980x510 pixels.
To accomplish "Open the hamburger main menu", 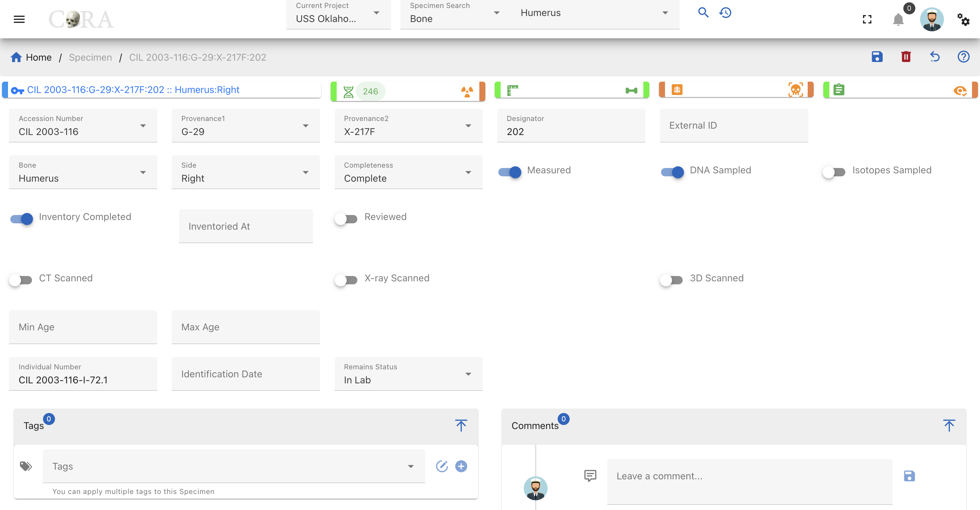I will coord(19,19).
